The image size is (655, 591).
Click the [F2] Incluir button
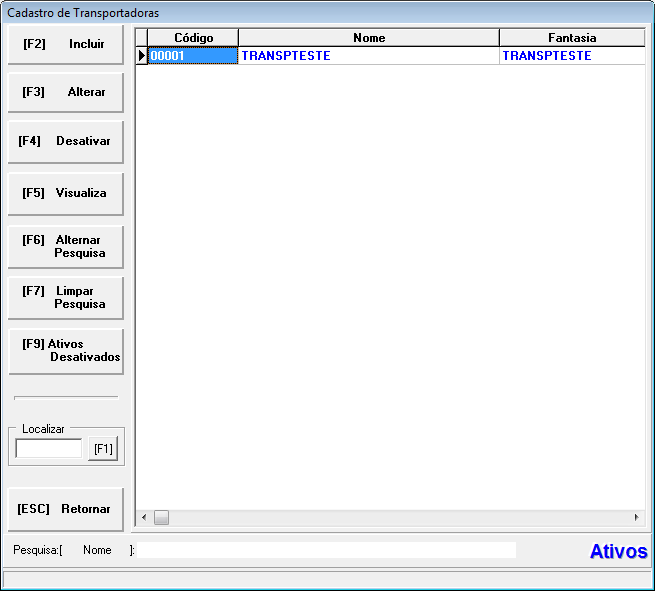(65, 45)
